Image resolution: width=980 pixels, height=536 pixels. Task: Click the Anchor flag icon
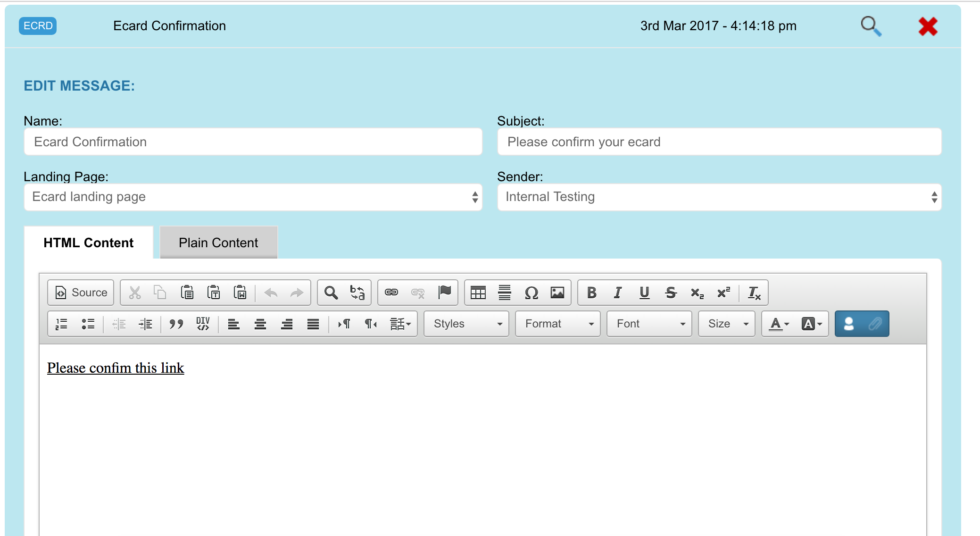(x=444, y=293)
